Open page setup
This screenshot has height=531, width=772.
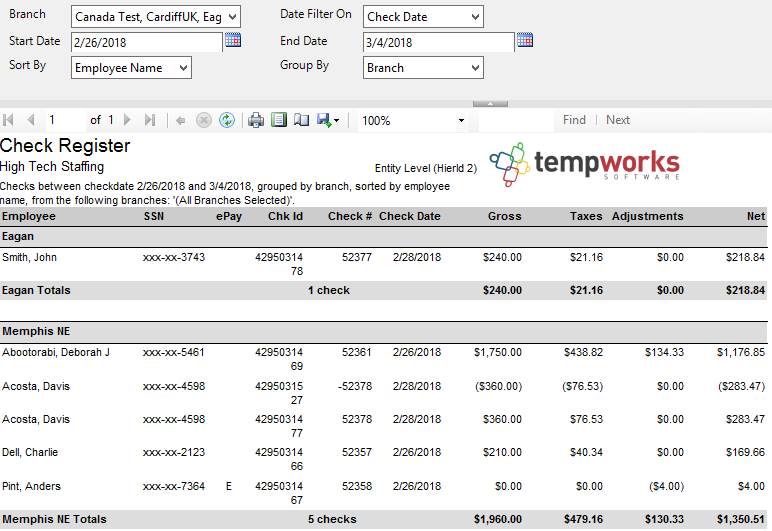[301, 120]
